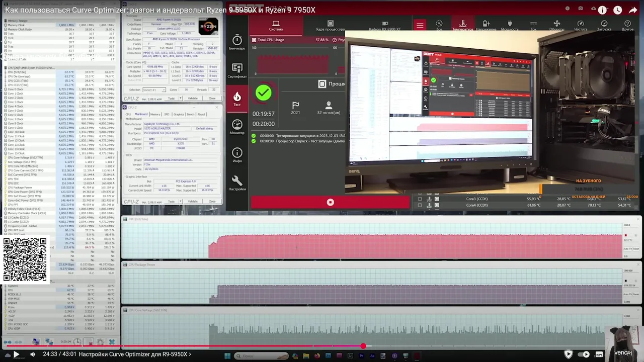
Task: Click Validate in the upper CPU-Z window
Action: click(x=193, y=99)
